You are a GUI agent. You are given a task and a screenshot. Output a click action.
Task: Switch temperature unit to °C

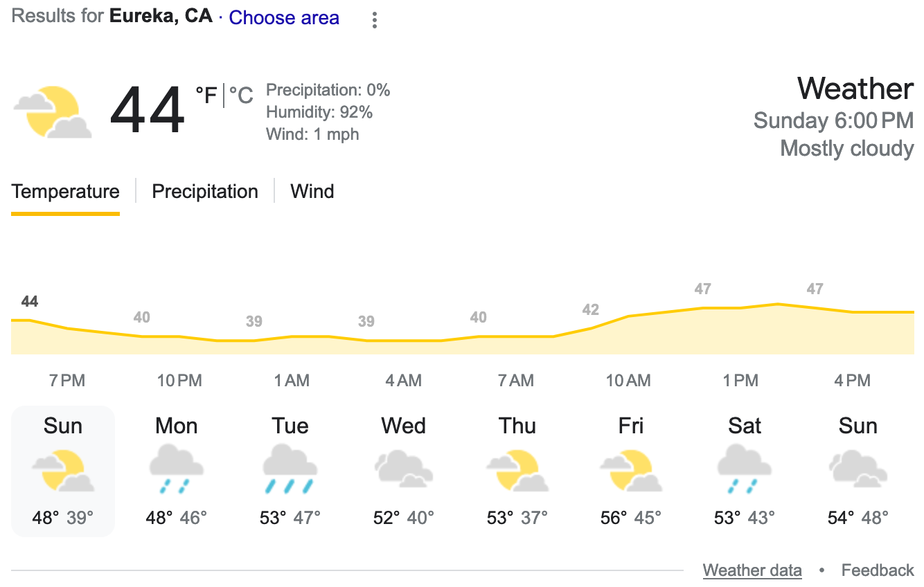[241, 95]
